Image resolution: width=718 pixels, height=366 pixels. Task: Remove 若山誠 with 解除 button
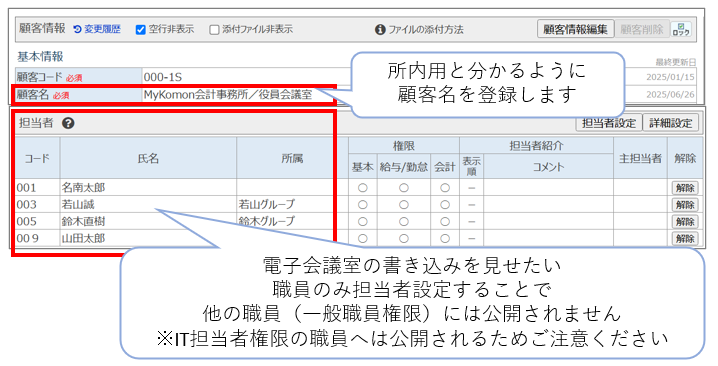(x=685, y=205)
